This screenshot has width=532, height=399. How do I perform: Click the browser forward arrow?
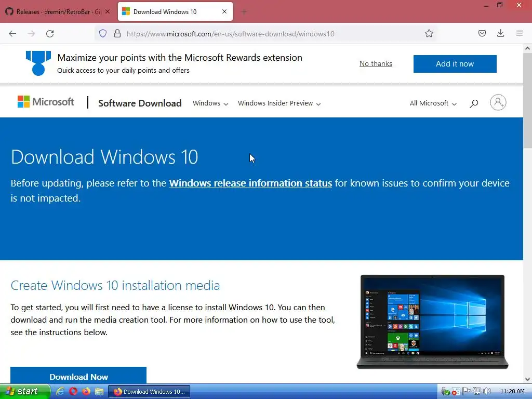click(x=31, y=34)
